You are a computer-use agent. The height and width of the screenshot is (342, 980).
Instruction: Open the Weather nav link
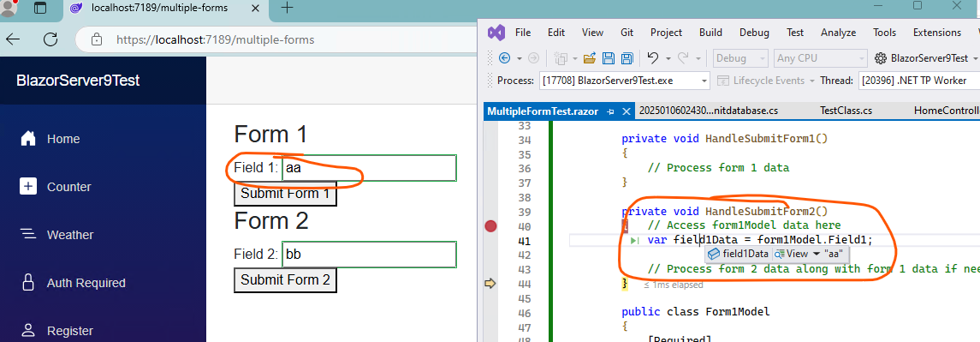[x=70, y=235]
